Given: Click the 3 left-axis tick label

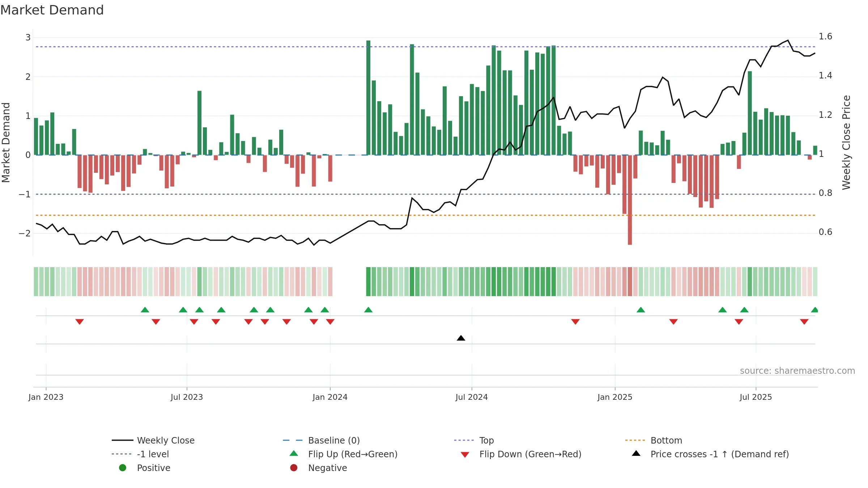Looking at the screenshot, I should [28, 38].
